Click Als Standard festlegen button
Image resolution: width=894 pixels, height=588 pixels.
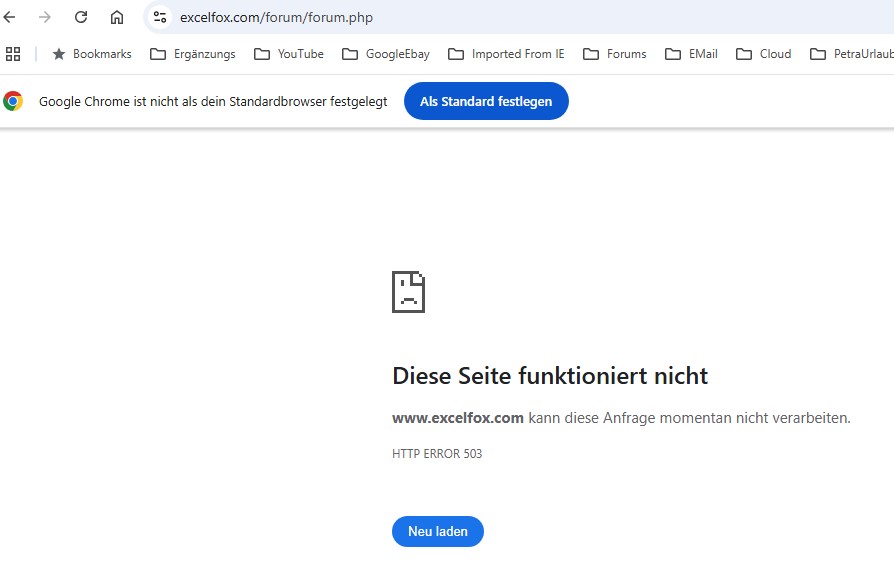coord(486,101)
